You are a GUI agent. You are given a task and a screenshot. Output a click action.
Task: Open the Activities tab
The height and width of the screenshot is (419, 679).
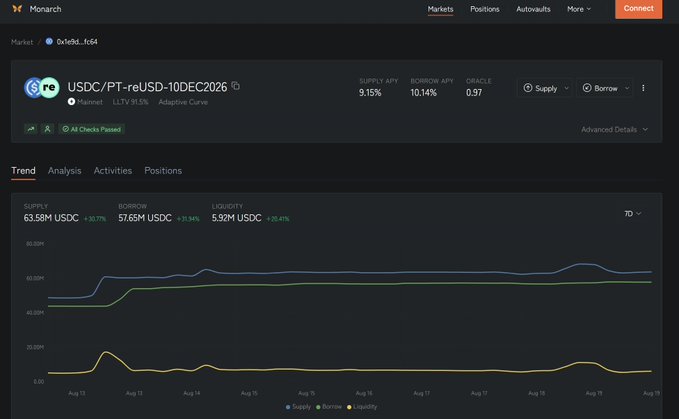113,171
